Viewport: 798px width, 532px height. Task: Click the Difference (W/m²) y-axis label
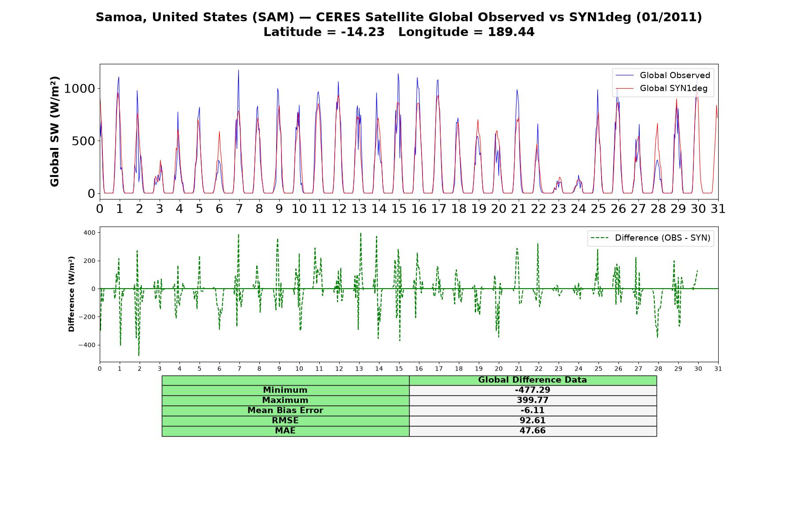click(x=71, y=294)
